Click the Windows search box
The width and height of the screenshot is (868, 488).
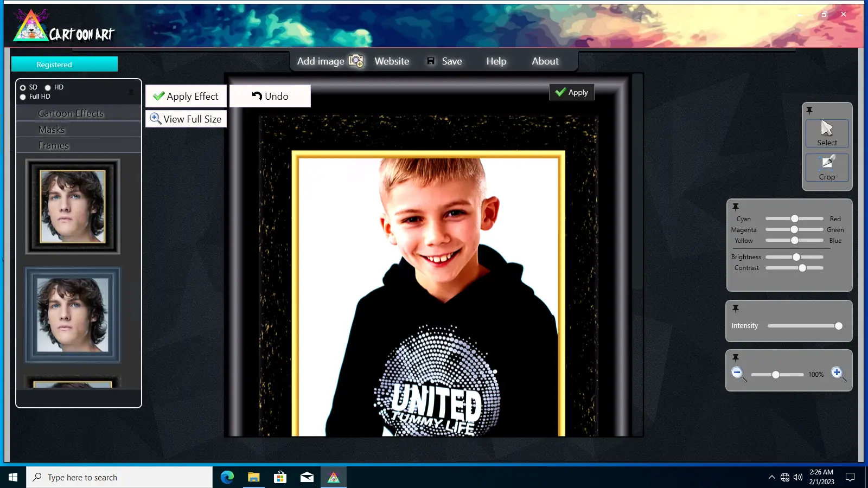pyautogui.click(x=119, y=477)
